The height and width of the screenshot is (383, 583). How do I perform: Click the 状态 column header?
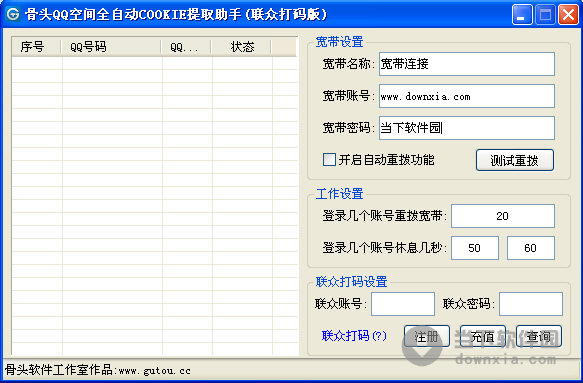click(241, 47)
